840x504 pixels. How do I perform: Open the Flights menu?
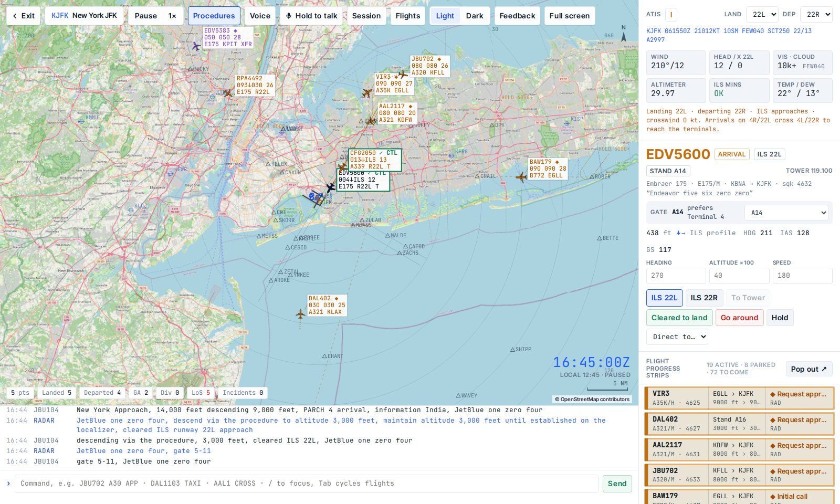tap(408, 16)
